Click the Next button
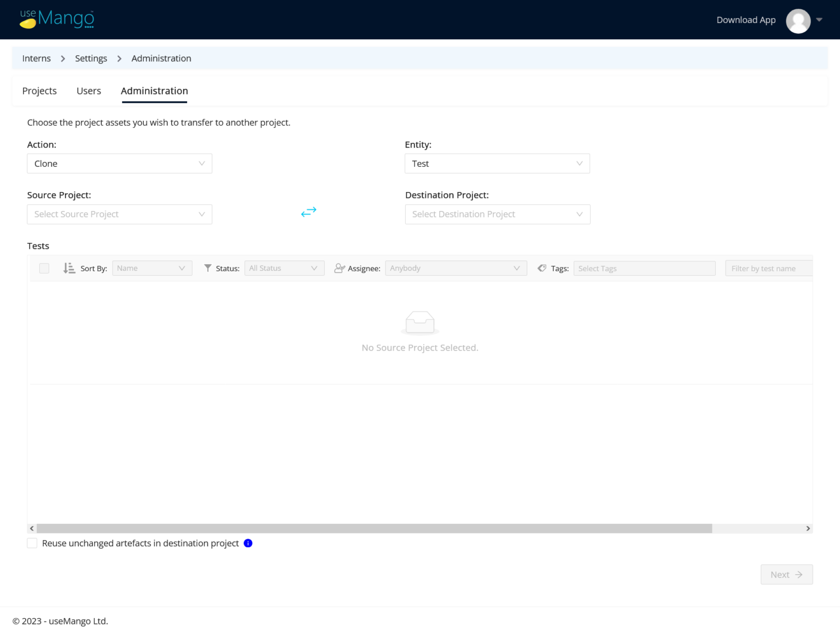Screen dimensions: 840x630 coord(786,574)
